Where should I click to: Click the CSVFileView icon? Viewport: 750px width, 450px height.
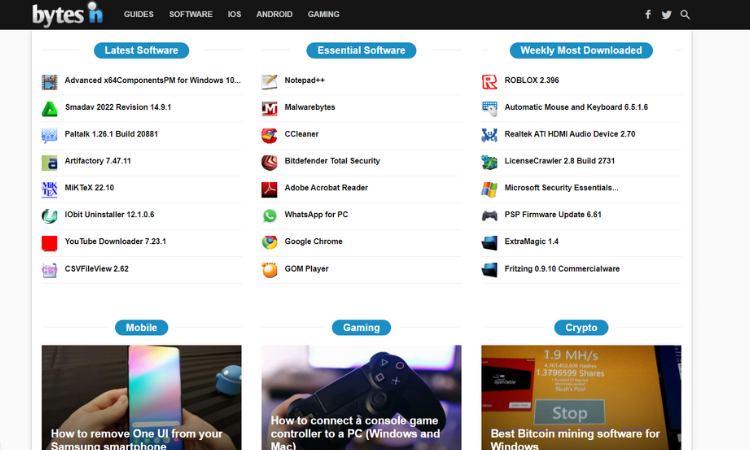point(49,270)
